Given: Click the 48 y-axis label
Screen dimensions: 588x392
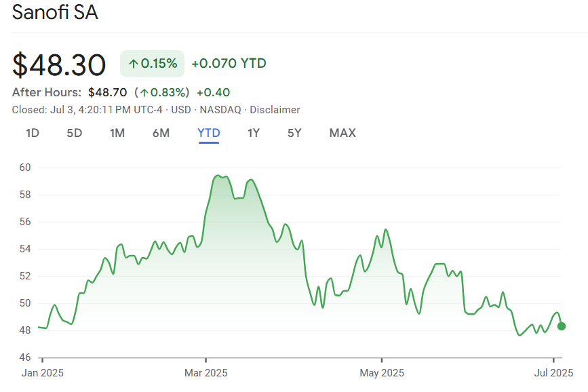Looking at the screenshot, I should (x=25, y=330).
